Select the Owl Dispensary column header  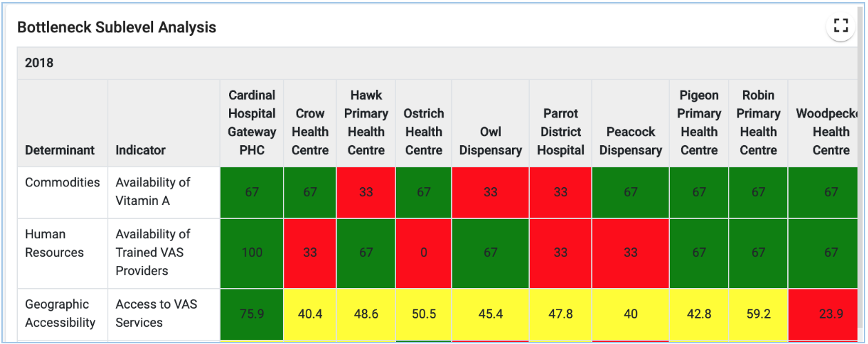pyautogui.click(x=491, y=123)
